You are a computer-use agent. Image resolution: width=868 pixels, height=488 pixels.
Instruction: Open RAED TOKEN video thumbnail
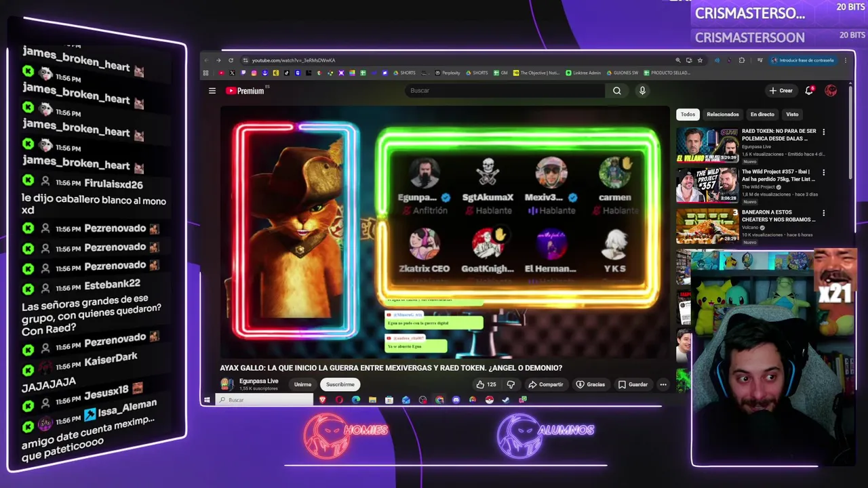(x=707, y=144)
